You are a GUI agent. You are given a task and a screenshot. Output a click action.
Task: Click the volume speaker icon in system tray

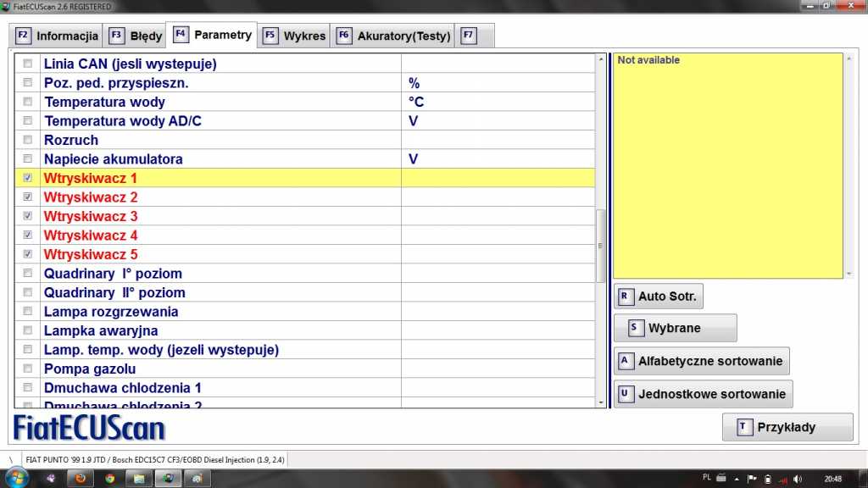pos(797,479)
